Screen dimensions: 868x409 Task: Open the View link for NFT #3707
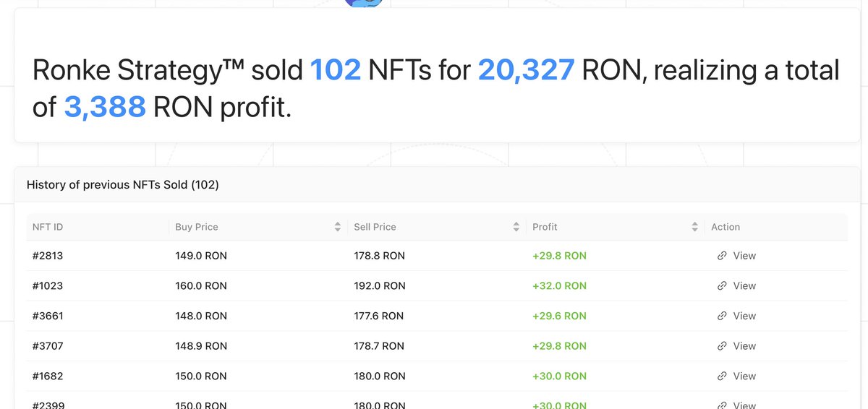(x=736, y=346)
